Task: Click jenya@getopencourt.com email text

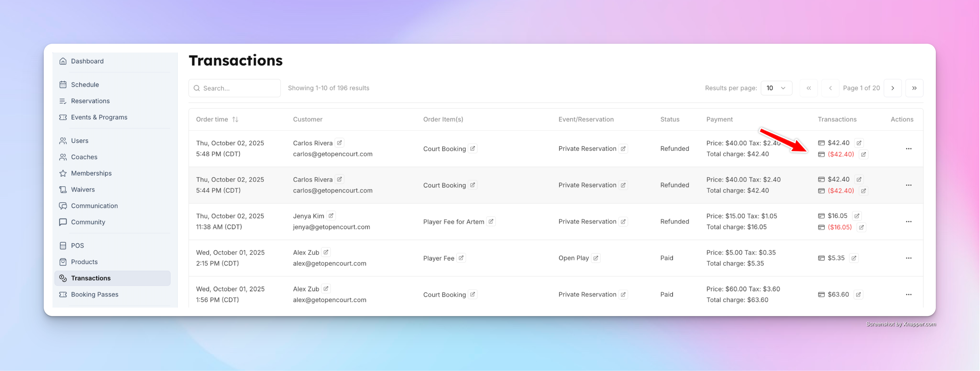Action: (x=331, y=227)
